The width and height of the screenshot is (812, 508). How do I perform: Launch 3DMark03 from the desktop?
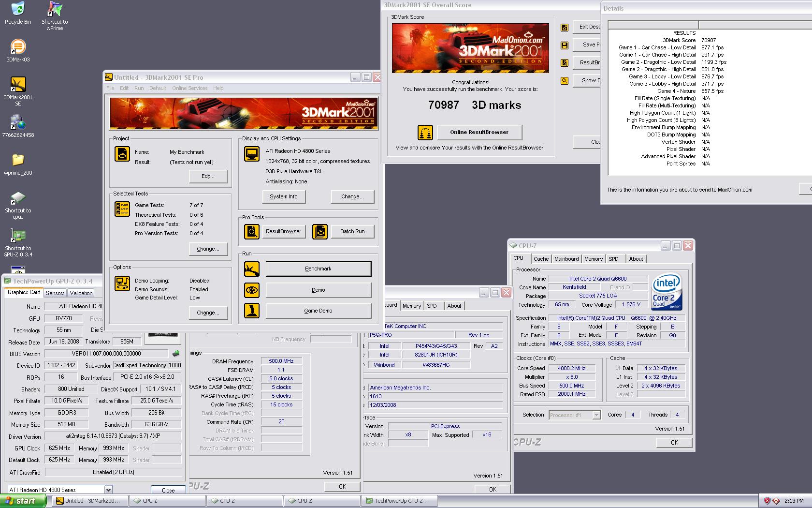(18, 50)
